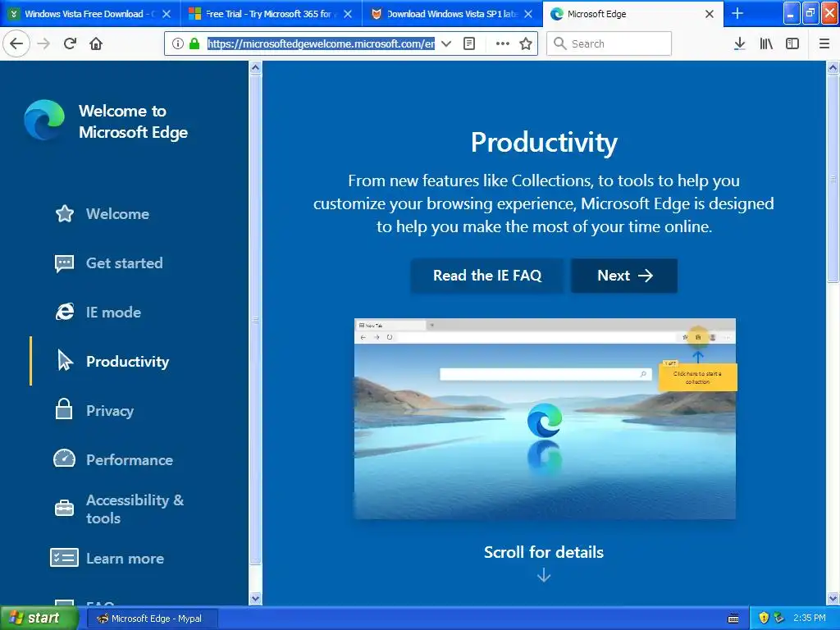Click the forward navigation arrow
This screenshot has height=630, width=840.
43,43
